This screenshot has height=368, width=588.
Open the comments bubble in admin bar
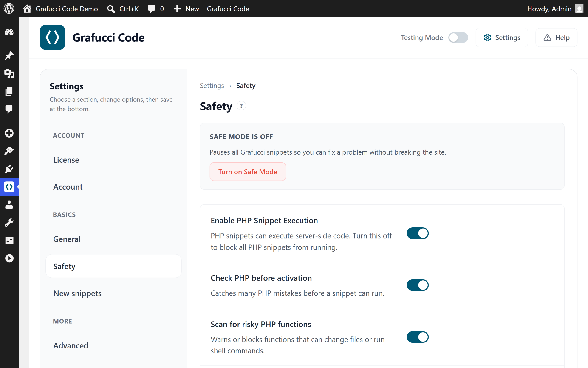151,9
